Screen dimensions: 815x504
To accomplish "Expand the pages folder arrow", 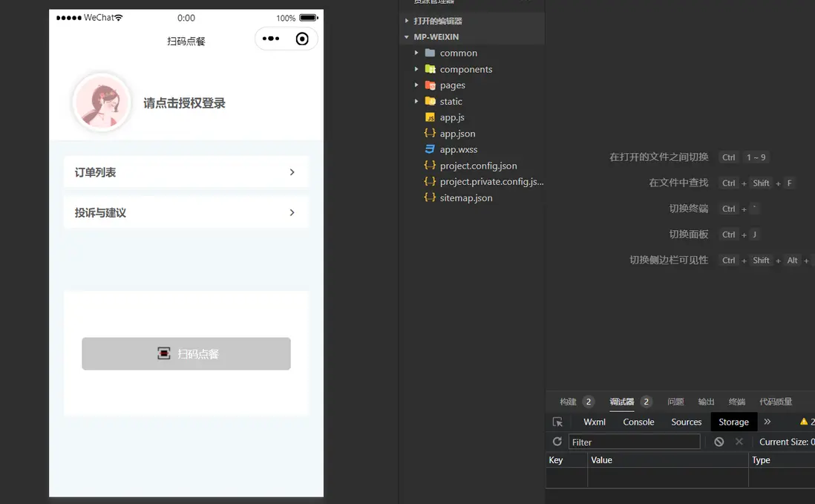I will coord(416,85).
